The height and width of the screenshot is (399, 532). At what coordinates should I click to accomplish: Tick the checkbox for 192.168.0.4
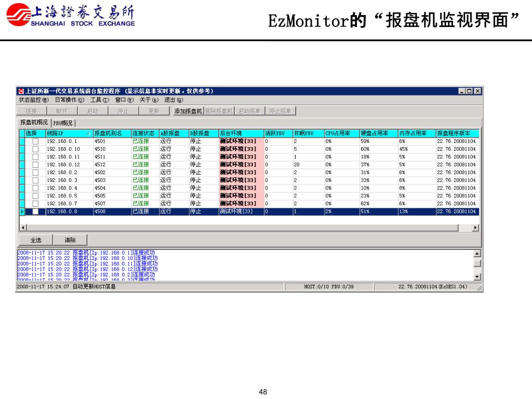[35, 188]
